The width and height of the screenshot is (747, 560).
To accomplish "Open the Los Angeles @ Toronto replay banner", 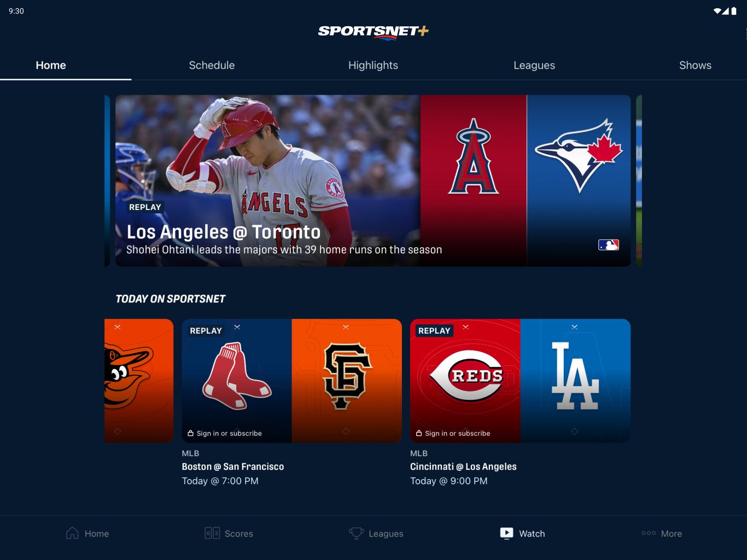I will click(x=373, y=181).
